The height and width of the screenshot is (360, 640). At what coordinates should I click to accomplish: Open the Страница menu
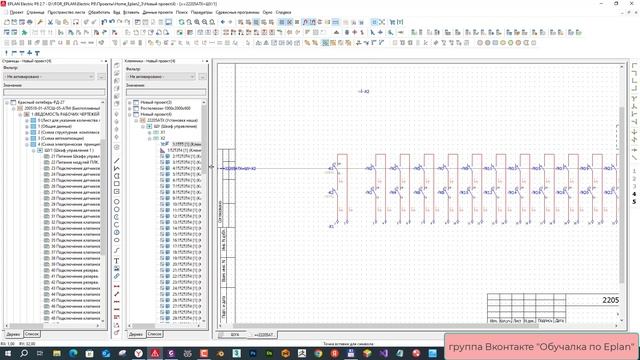(x=36, y=12)
